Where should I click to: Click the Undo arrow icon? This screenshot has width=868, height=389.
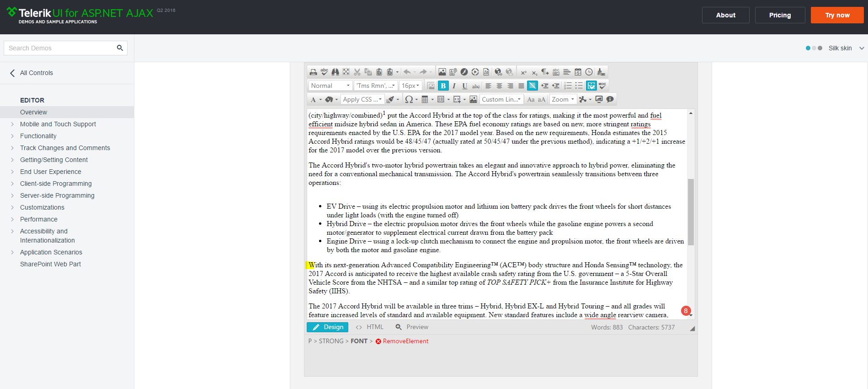point(407,72)
